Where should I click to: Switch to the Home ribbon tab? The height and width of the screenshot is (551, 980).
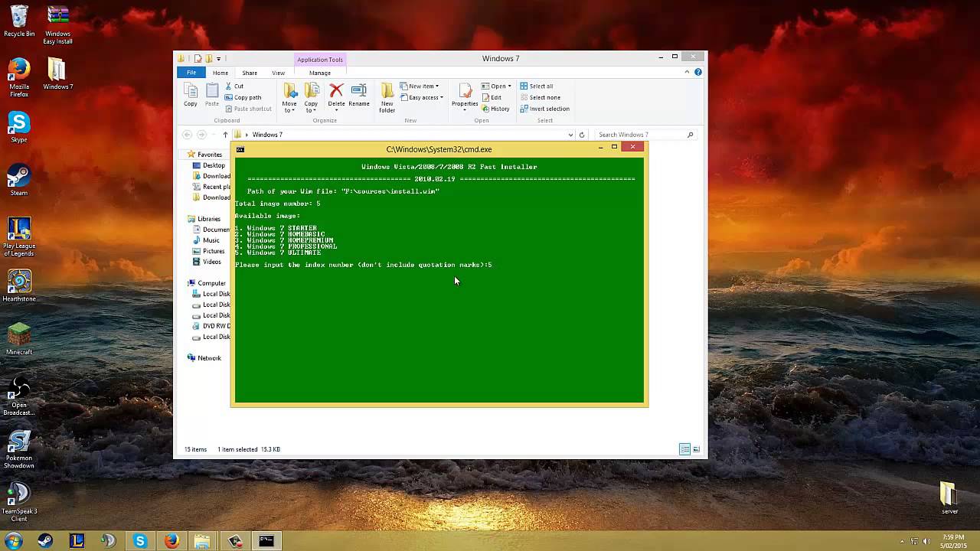pyautogui.click(x=220, y=73)
